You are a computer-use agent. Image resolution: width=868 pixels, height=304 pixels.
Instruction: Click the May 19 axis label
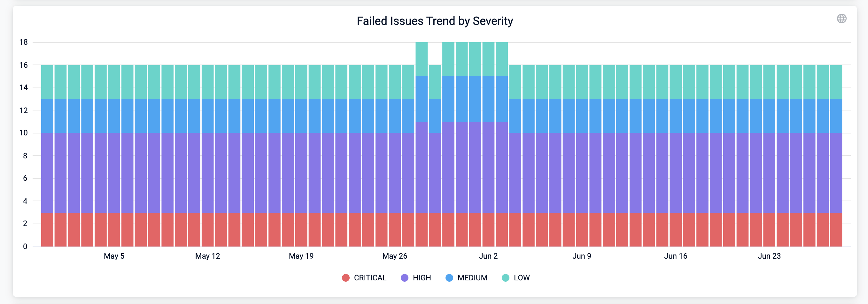(x=301, y=256)
